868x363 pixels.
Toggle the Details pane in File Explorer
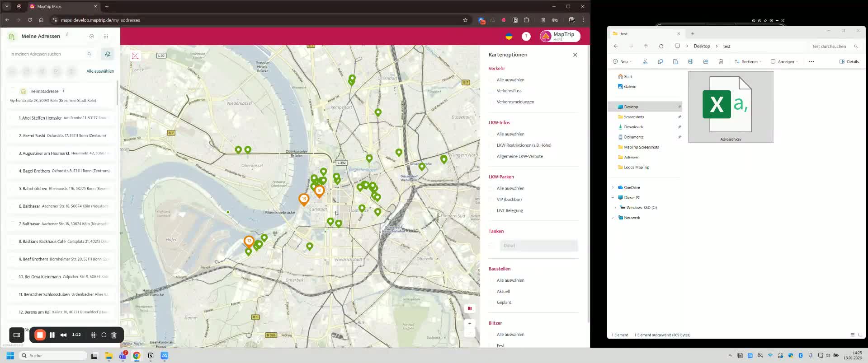pos(849,61)
